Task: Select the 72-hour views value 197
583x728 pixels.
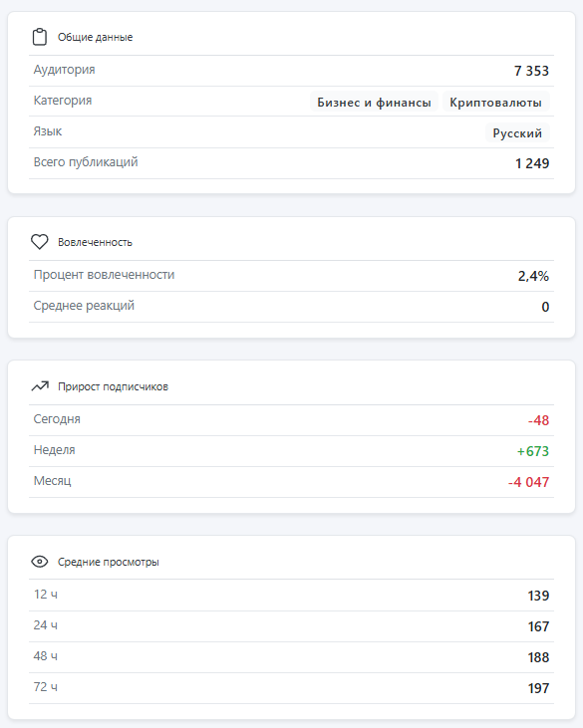Action: click(538, 688)
